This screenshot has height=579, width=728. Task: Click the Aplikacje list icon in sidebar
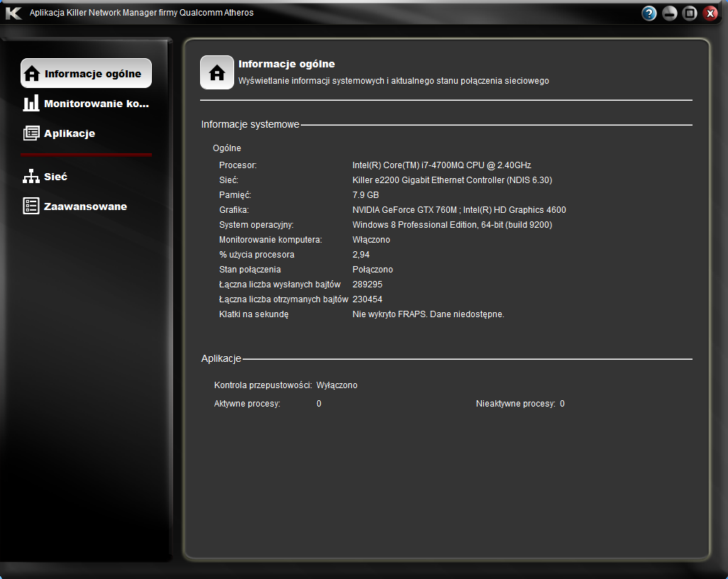tap(31, 133)
